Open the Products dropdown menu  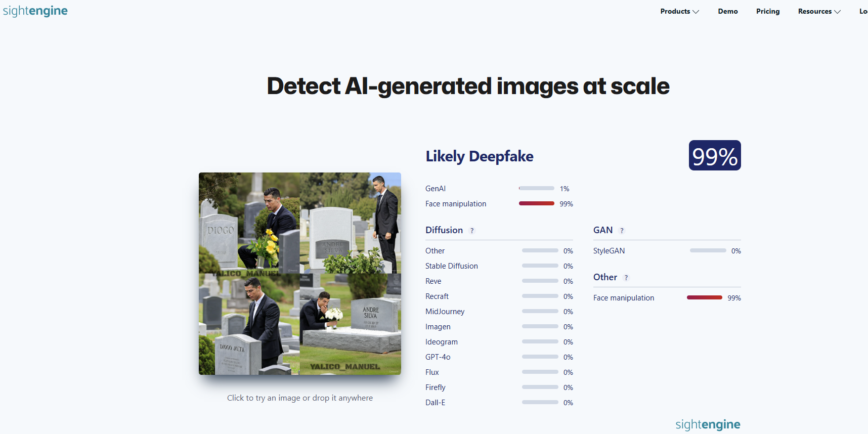(x=679, y=11)
